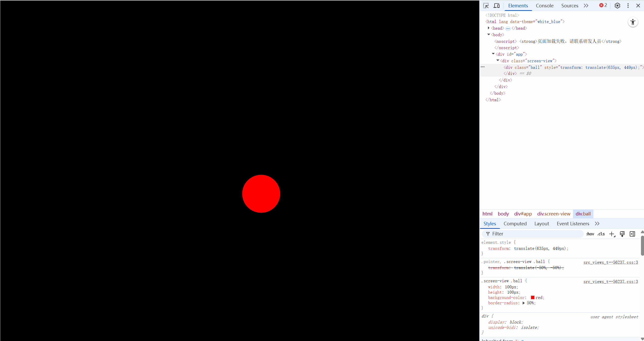Viewport: 644px width, 341px height.
Task: Click the accessibility floating icon
Action: point(633,22)
